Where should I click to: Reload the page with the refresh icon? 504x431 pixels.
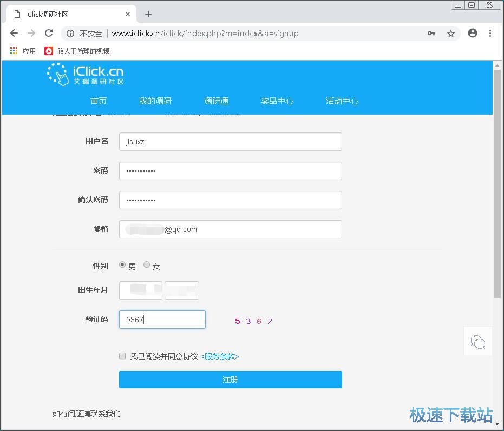[49, 33]
